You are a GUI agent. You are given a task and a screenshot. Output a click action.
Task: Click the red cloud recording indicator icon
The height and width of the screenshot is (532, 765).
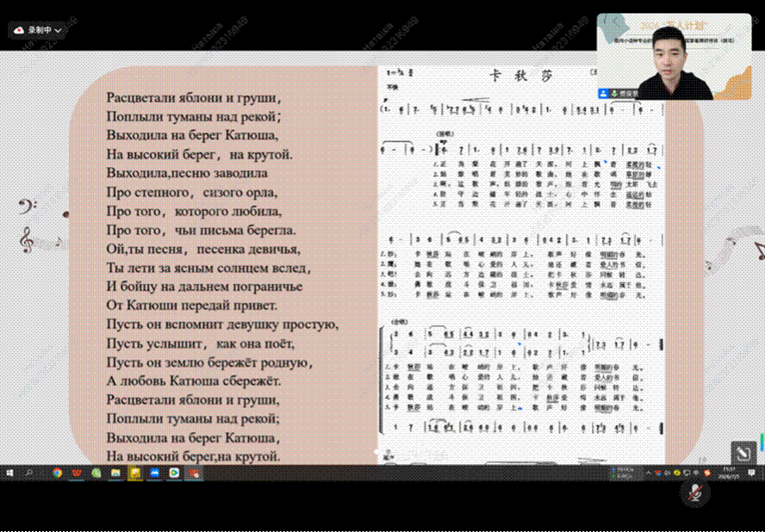click(x=20, y=30)
